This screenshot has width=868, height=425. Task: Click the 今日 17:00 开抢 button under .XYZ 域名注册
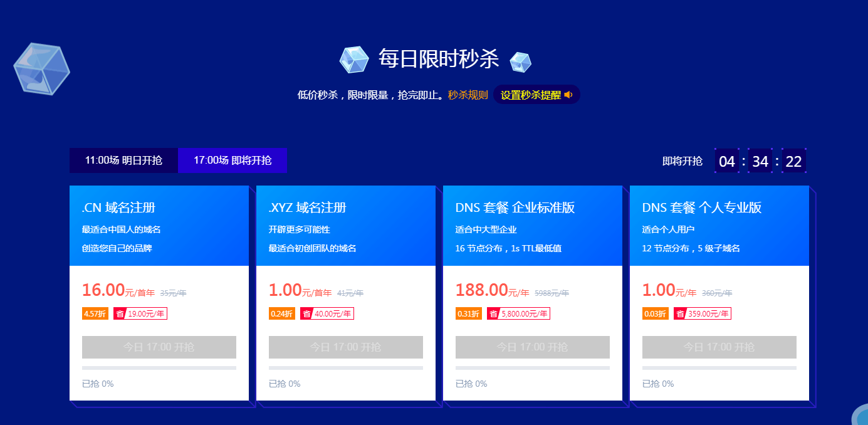(346, 347)
